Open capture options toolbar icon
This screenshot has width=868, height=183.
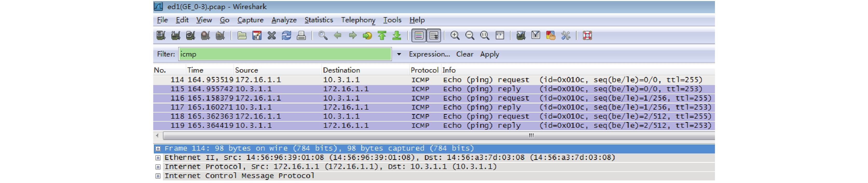click(176, 35)
